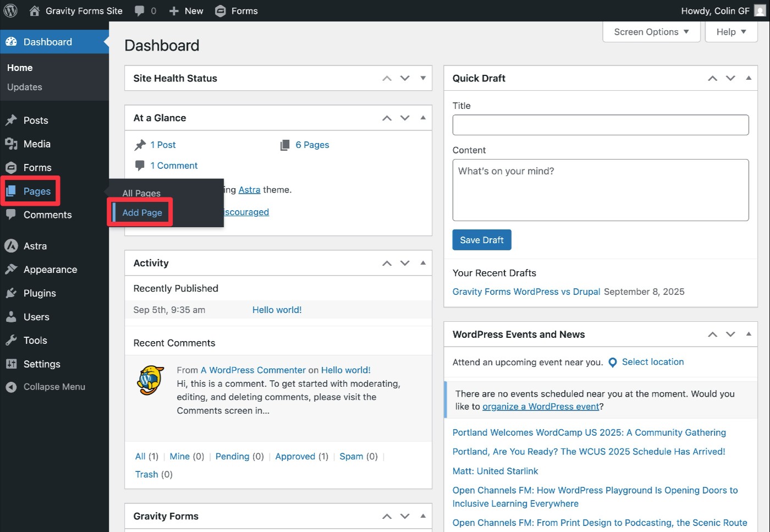The height and width of the screenshot is (532, 770).
Task: Open the Screen Options dropdown
Action: (651, 32)
